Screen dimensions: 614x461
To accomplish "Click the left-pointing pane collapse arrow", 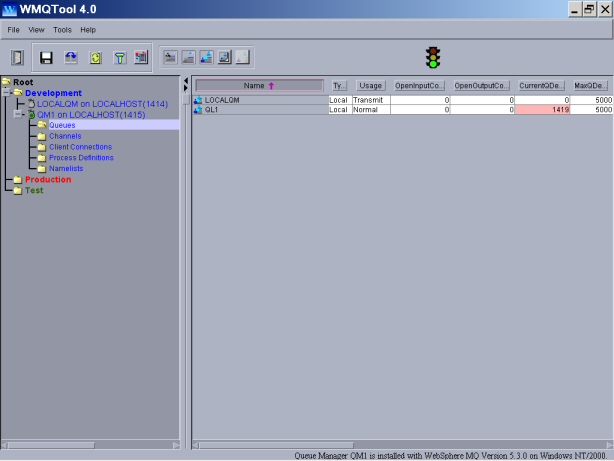I will pos(186,81).
